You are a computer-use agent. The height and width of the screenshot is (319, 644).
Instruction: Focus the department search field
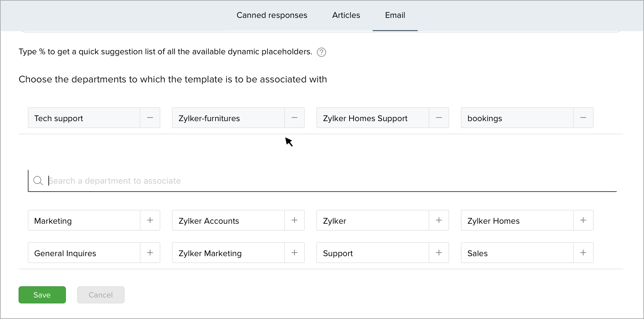coord(298,181)
